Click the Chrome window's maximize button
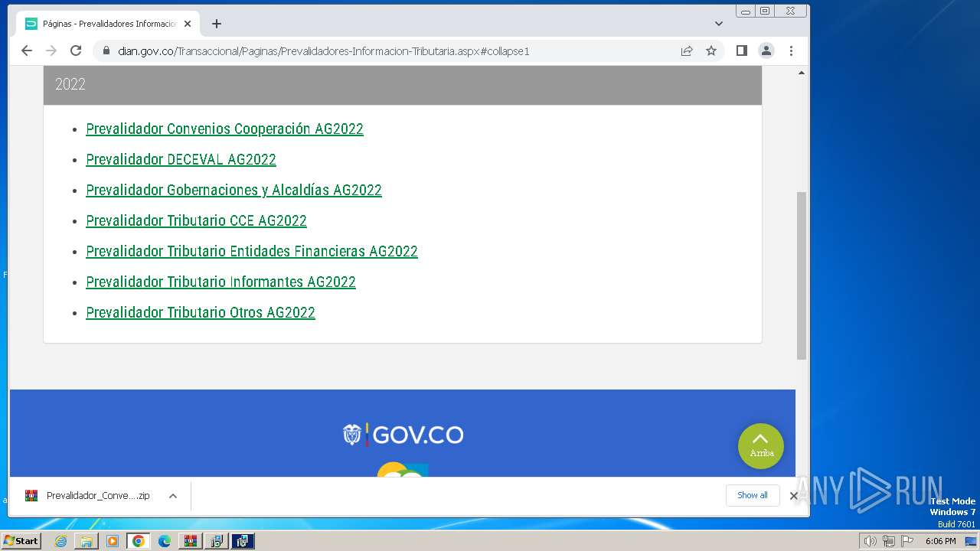Image resolution: width=980 pixels, height=551 pixels. pos(765,11)
